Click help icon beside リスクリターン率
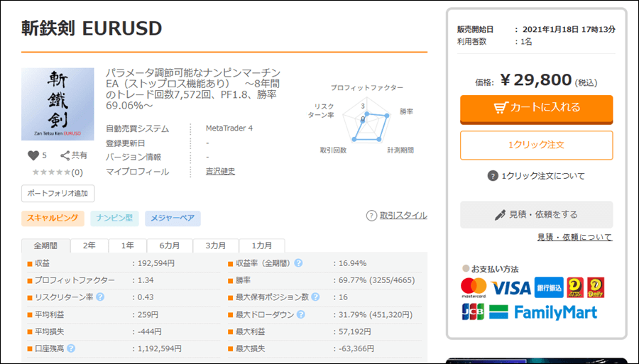The width and height of the screenshot is (639, 364). point(100,297)
